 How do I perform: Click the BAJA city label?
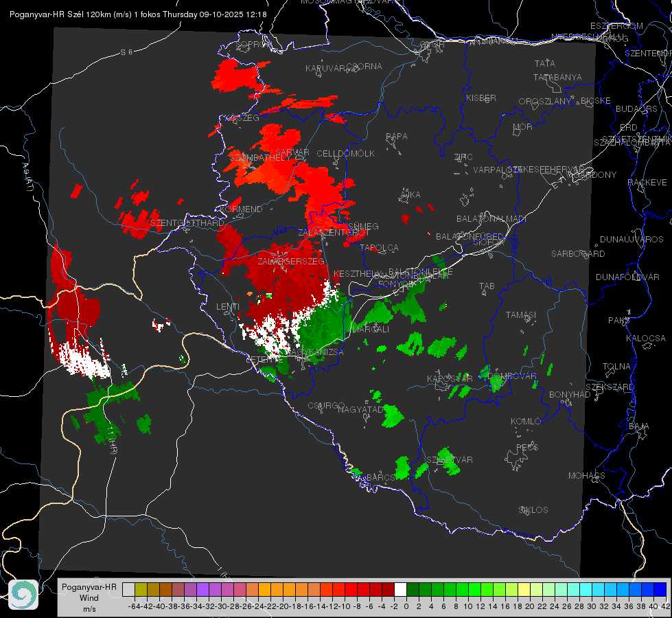click(639, 426)
